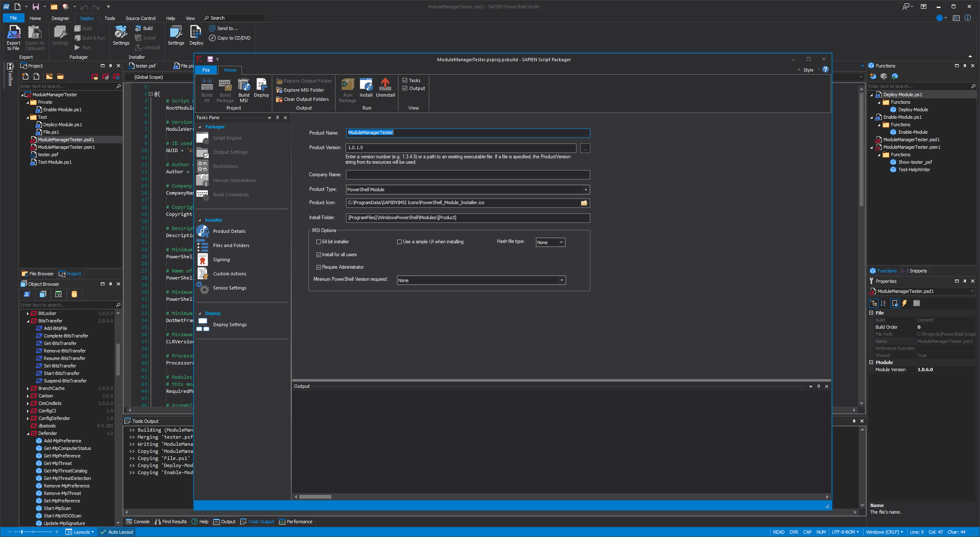Select ModuleManagerTester.psm1 in Project tree

66,147
